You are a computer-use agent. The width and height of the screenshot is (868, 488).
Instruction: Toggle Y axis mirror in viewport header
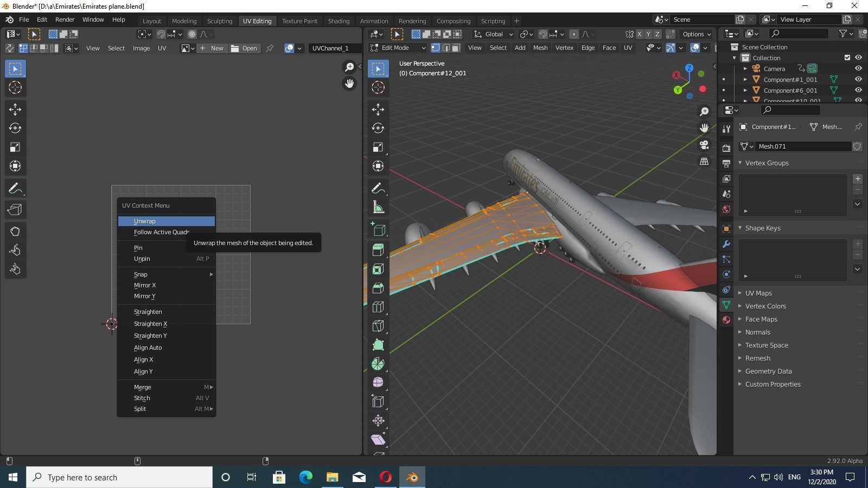[648, 34]
